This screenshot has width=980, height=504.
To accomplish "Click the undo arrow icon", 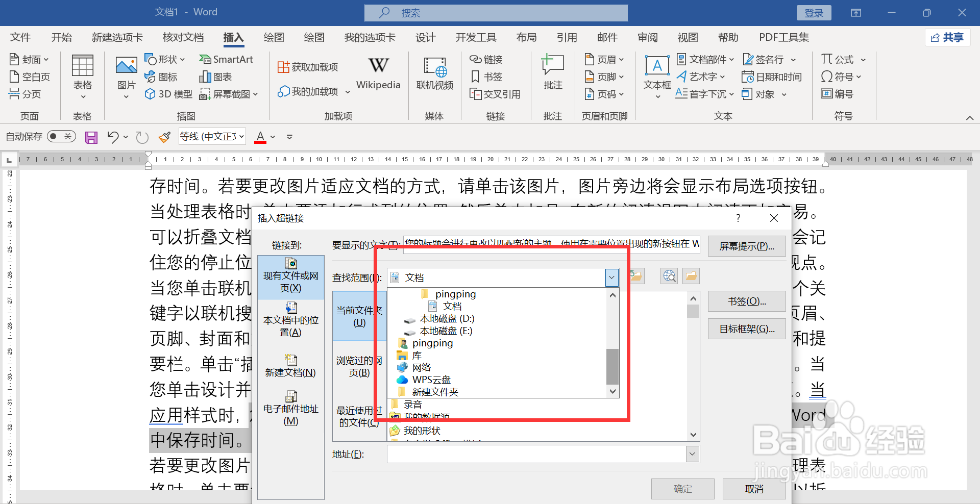I will [113, 137].
